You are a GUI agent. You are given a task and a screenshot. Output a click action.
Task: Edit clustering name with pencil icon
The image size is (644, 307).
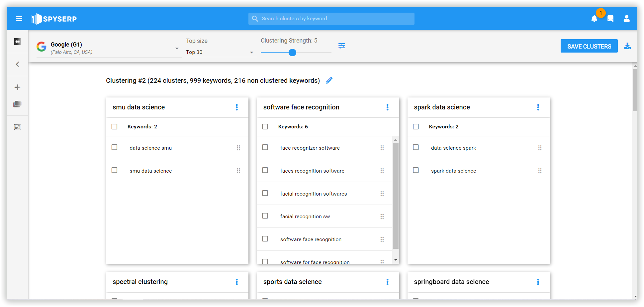pos(329,80)
